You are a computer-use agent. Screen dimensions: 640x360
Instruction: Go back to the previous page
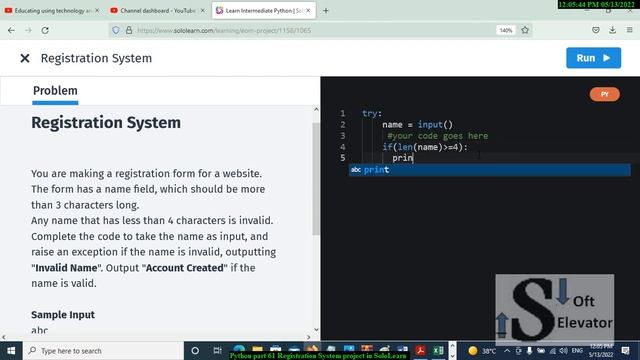tap(11, 30)
